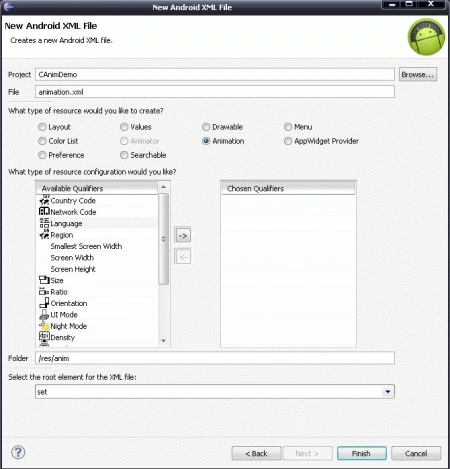Select the Density qualifier row
The image size is (450, 469).
pos(97,337)
